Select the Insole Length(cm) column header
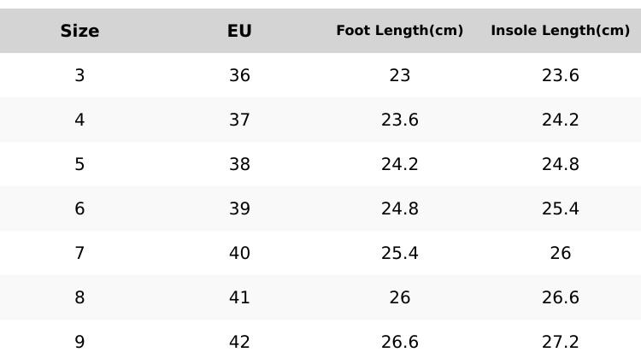 tap(560, 31)
